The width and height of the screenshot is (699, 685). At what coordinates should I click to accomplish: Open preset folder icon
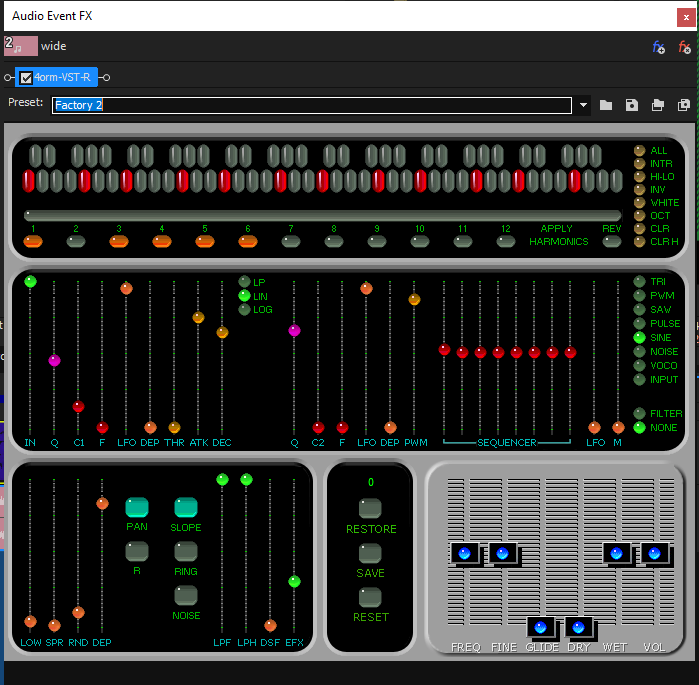click(x=605, y=105)
